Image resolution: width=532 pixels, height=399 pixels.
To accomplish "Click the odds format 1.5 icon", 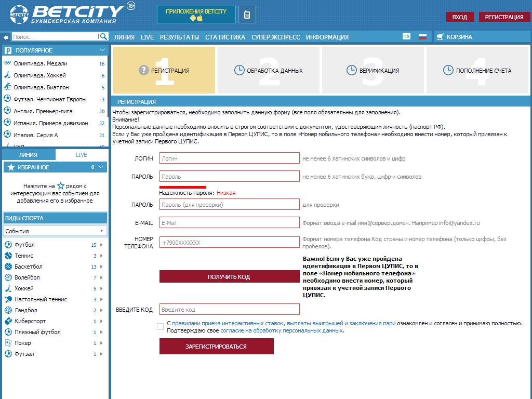I will click(x=406, y=36).
